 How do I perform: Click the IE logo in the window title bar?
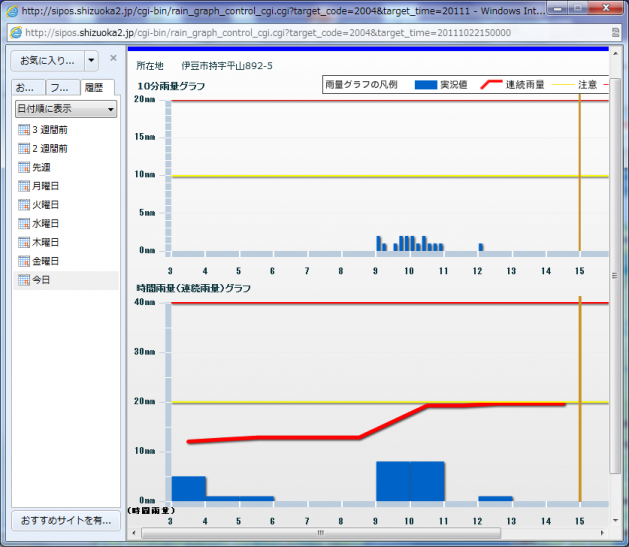(12, 11)
